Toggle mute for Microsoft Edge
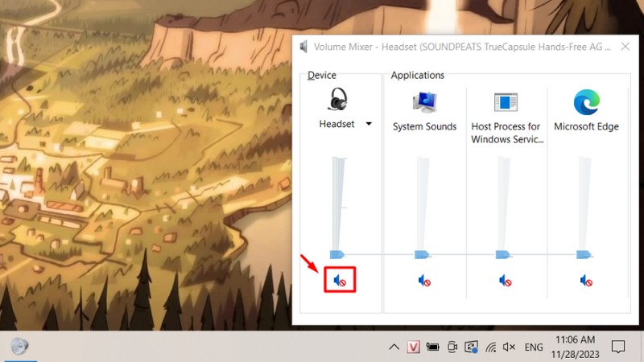Screen dimensions: 644x362 click(x=586, y=281)
